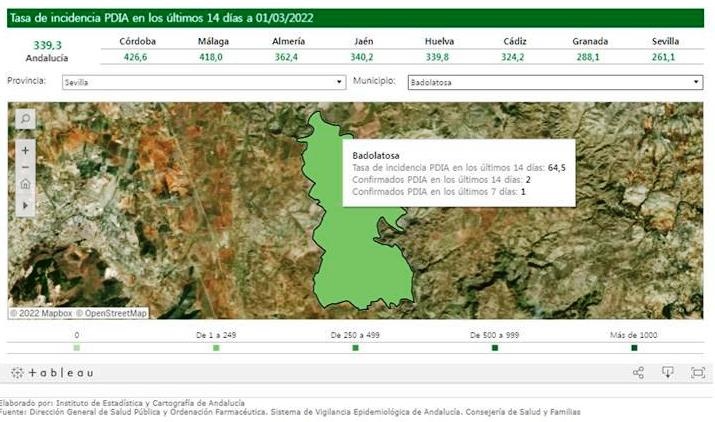Reset map view with home icon

pyautogui.click(x=25, y=185)
